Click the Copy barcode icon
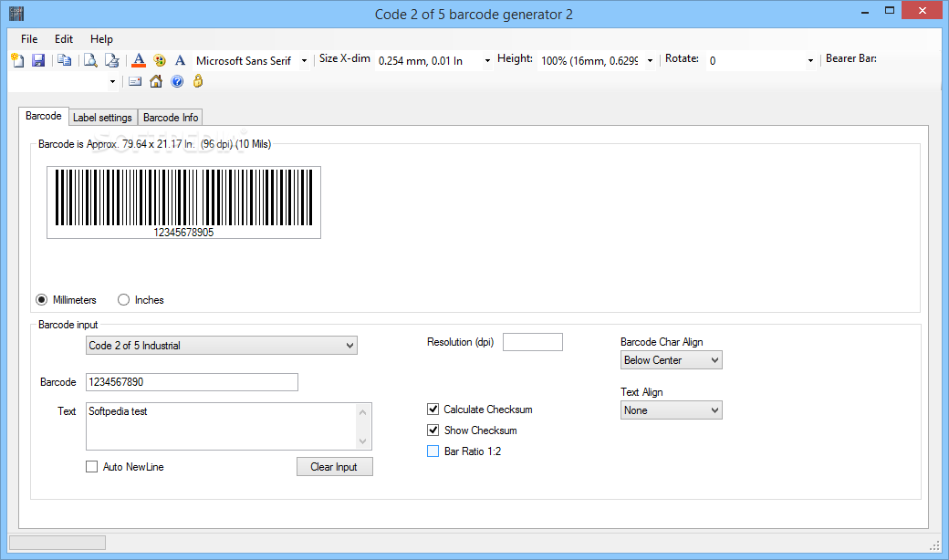The width and height of the screenshot is (949, 560). click(x=64, y=60)
